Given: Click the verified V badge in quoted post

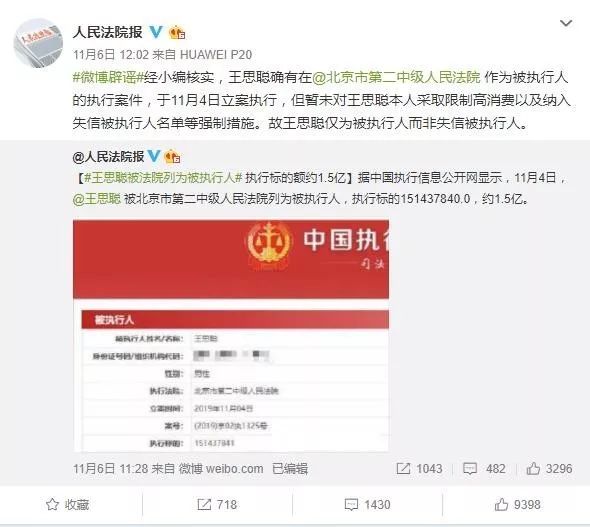Looking at the screenshot, I should [154, 156].
